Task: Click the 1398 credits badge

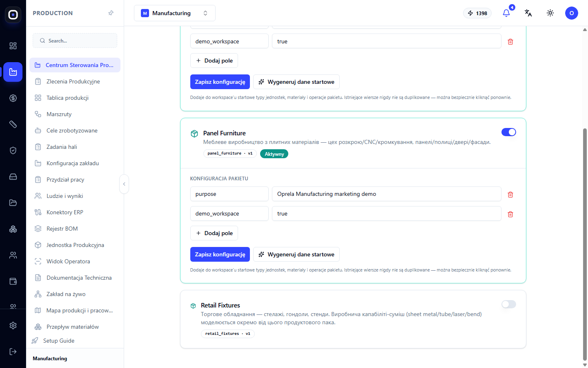Action: pos(477,13)
